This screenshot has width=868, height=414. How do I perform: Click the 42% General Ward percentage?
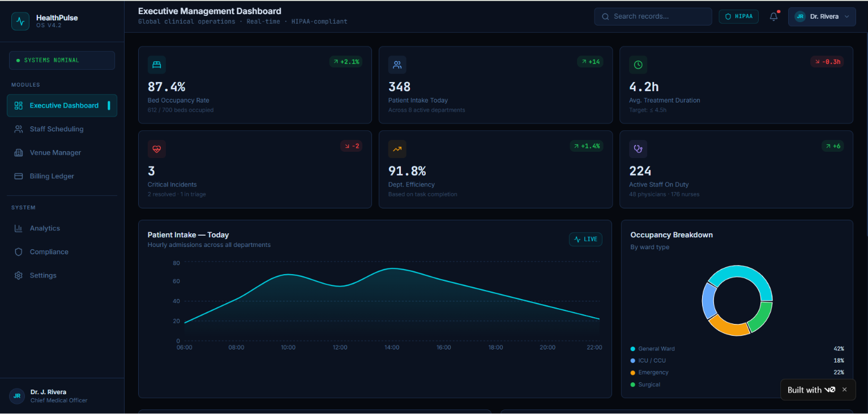tap(839, 349)
